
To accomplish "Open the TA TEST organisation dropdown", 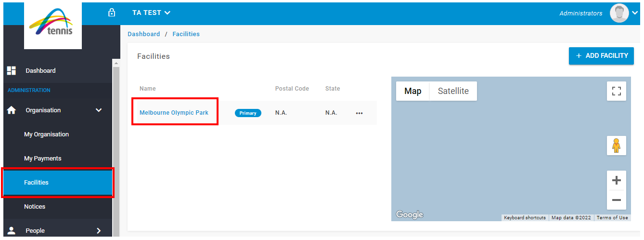I will point(151,13).
